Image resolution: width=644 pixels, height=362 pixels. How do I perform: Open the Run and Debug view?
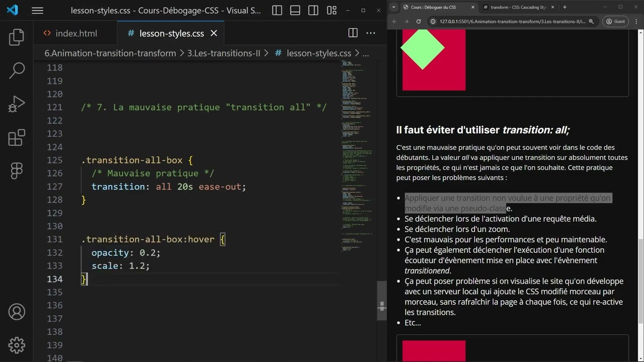point(17,104)
